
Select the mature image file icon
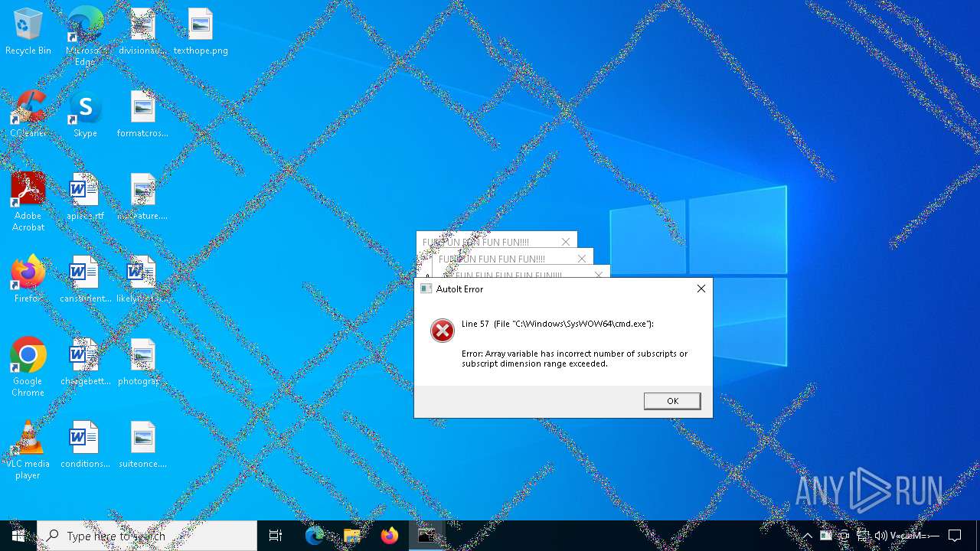coord(142,197)
